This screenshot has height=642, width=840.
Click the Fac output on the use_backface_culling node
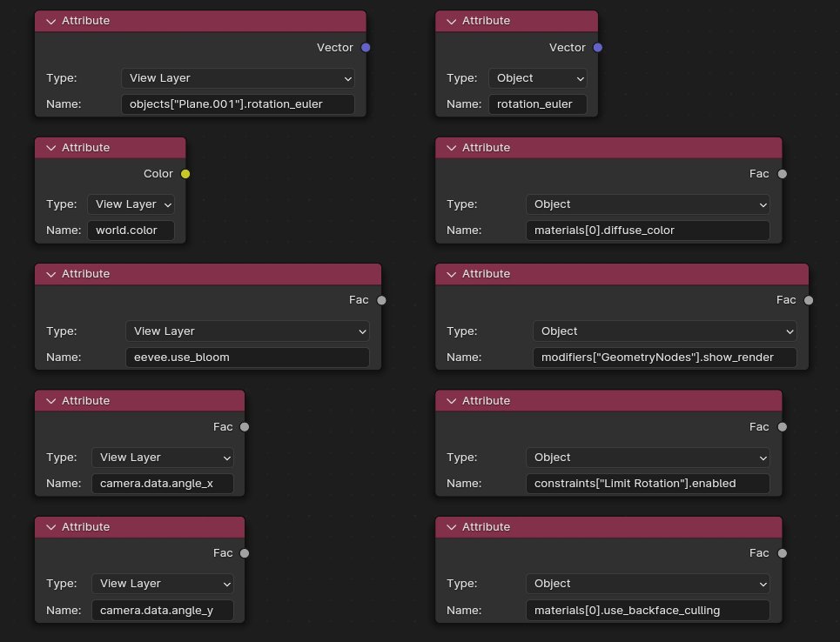[x=782, y=553]
